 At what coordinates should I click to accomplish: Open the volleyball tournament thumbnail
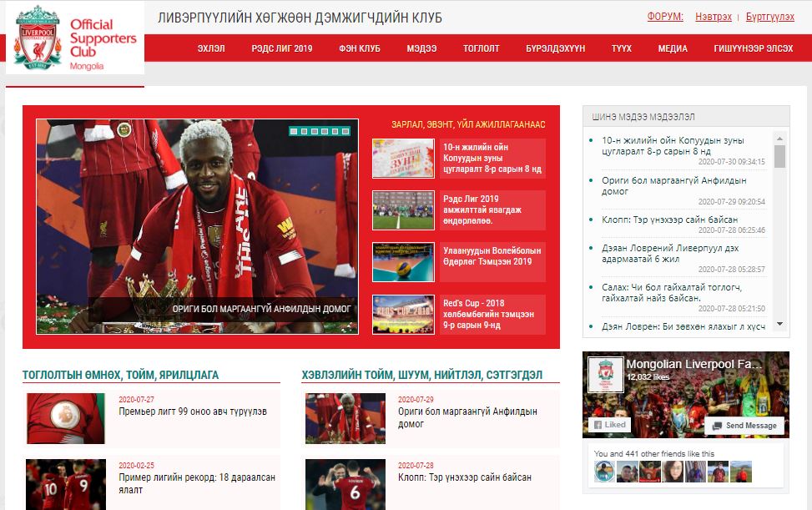click(403, 261)
